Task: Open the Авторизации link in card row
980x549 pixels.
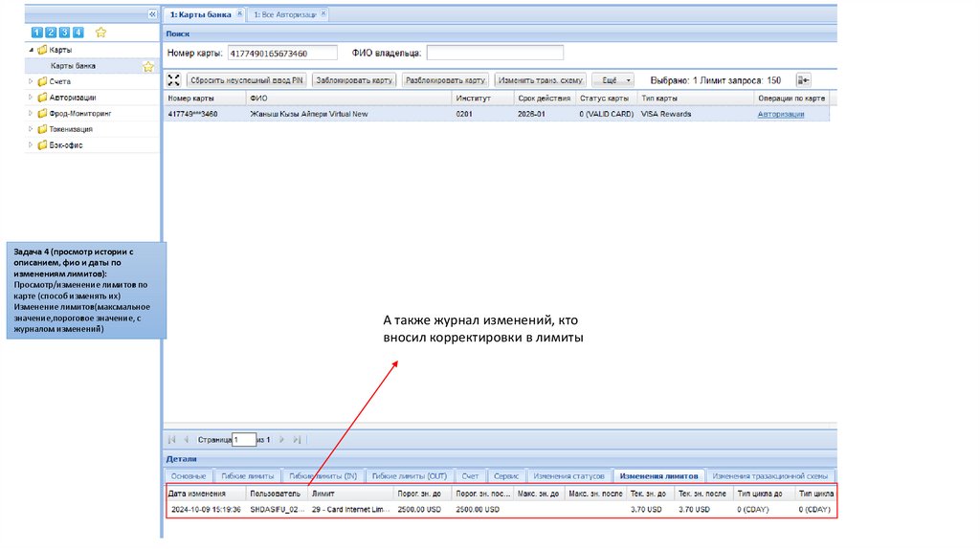Action: pos(781,115)
